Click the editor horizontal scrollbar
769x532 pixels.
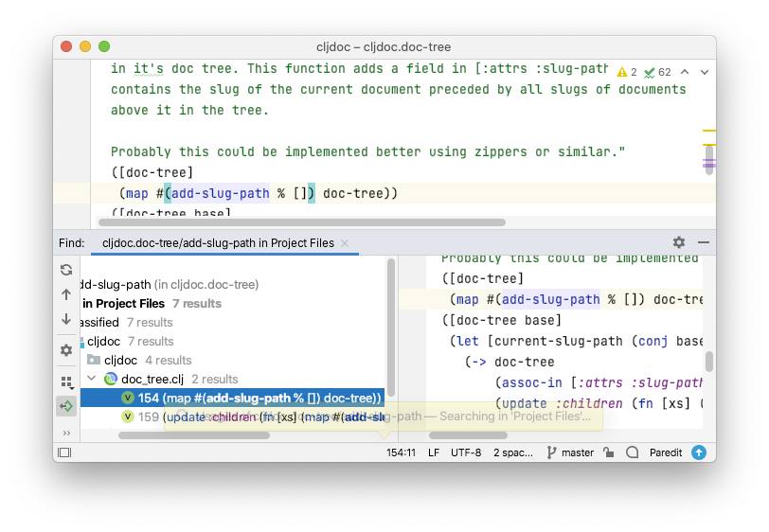point(301,222)
